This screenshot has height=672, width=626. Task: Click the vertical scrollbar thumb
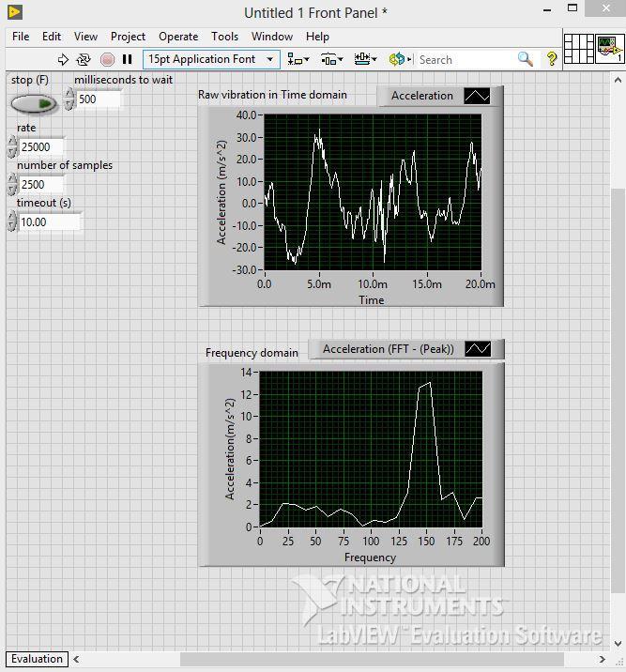(618, 390)
